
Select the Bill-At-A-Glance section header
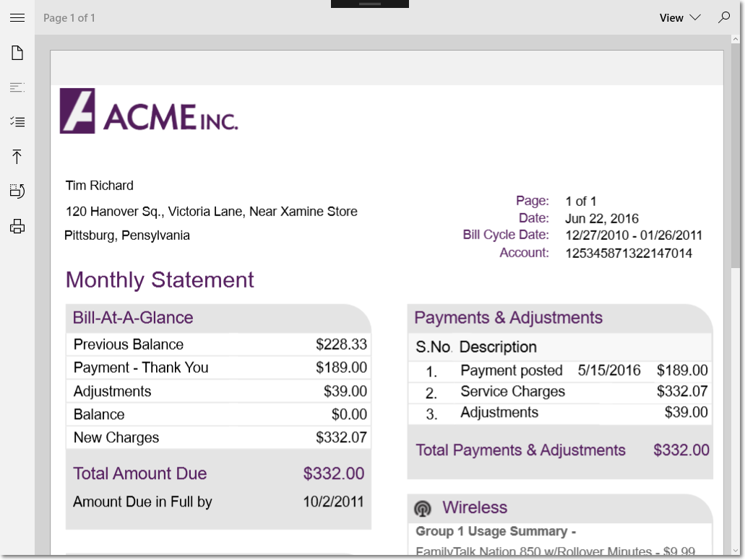coord(133,318)
